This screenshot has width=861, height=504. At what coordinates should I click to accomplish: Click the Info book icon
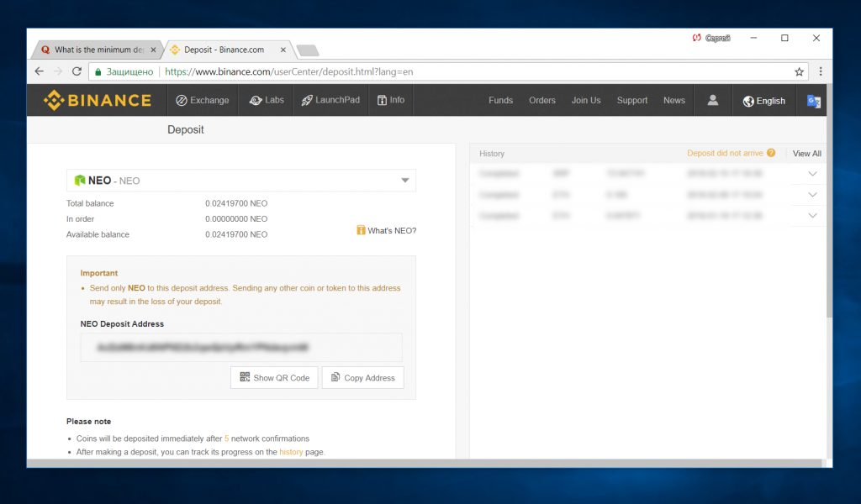[x=383, y=100]
